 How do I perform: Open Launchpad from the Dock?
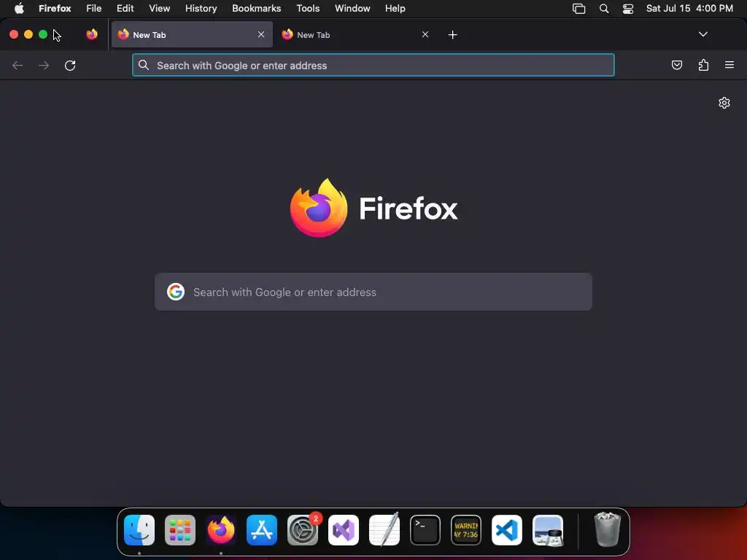pyautogui.click(x=180, y=530)
